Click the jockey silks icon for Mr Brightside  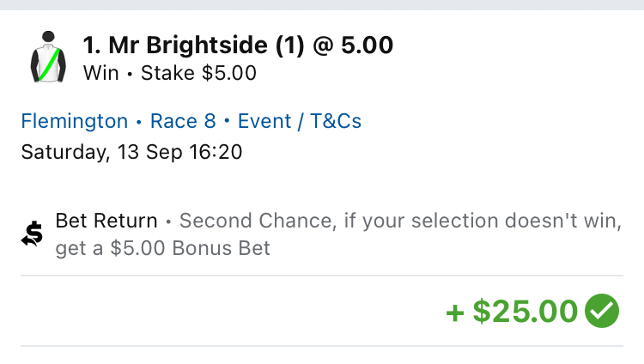click(x=49, y=58)
